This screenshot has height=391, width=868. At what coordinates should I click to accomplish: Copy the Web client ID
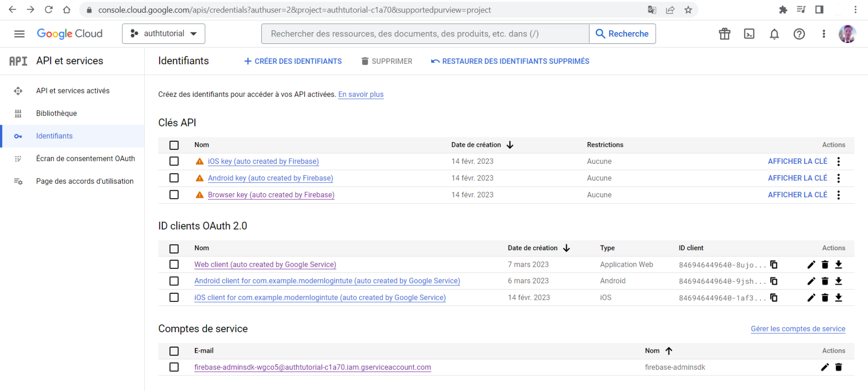pos(774,264)
